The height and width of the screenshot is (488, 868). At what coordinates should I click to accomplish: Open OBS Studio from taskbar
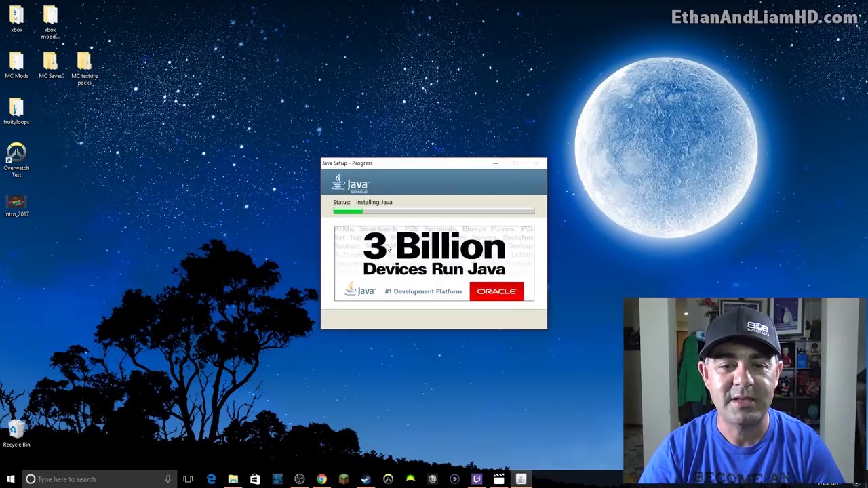point(299,479)
